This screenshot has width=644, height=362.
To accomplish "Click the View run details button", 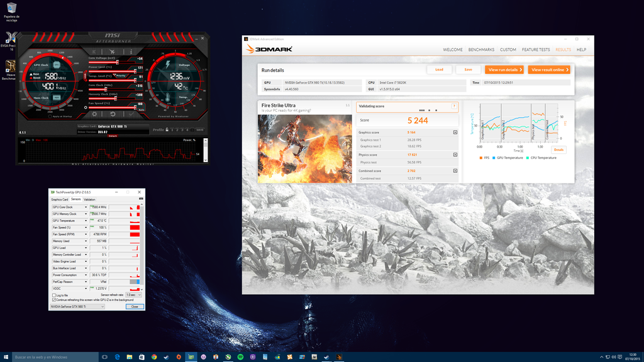I will point(504,70).
